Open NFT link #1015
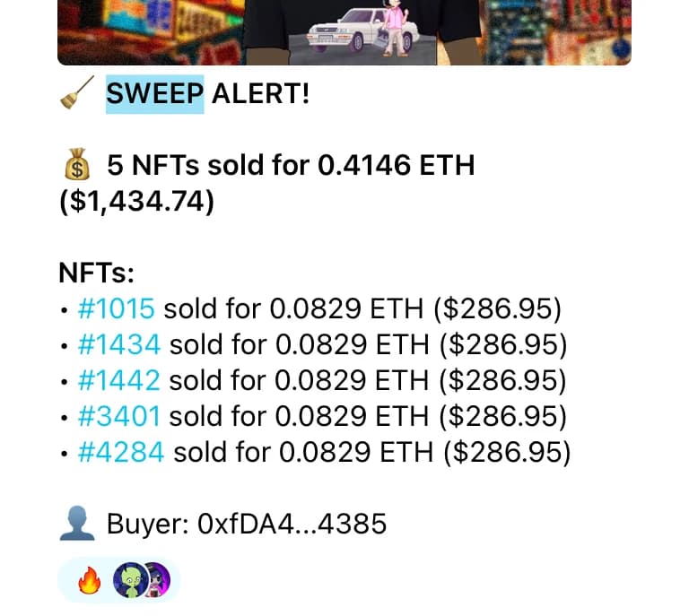 [117, 309]
